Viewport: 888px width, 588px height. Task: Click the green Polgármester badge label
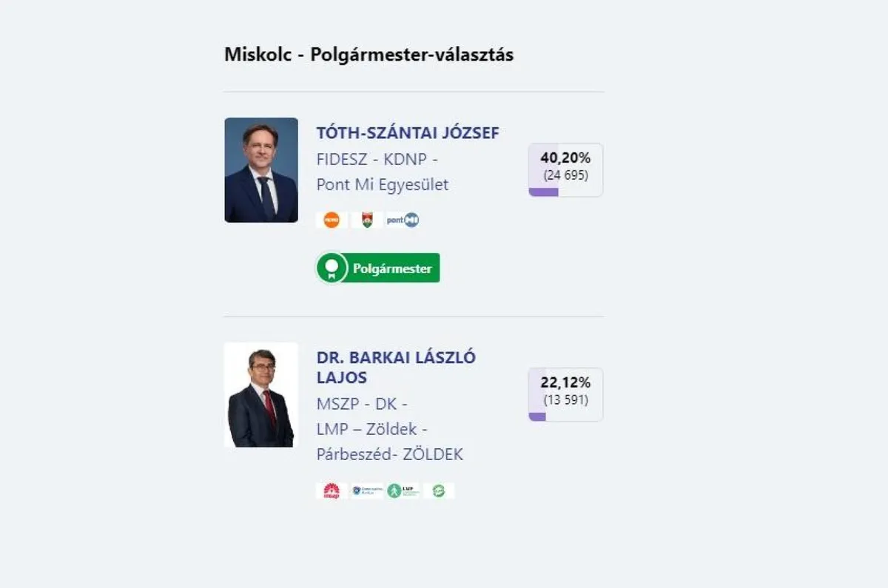pos(392,268)
